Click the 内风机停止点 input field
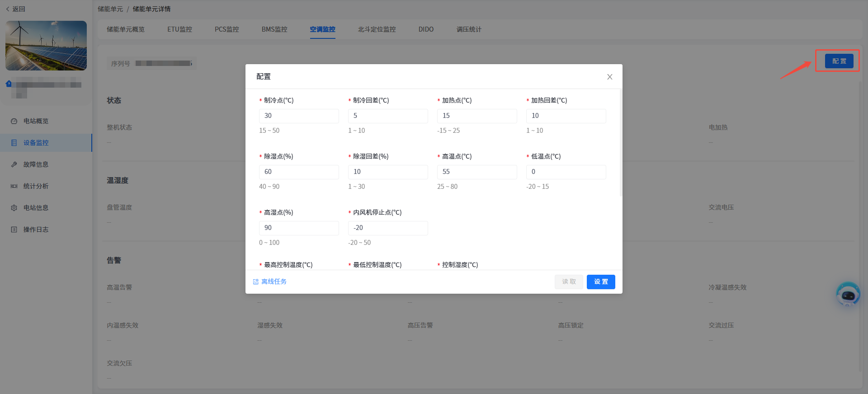Image resolution: width=868 pixels, height=394 pixels. click(x=387, y=228)
